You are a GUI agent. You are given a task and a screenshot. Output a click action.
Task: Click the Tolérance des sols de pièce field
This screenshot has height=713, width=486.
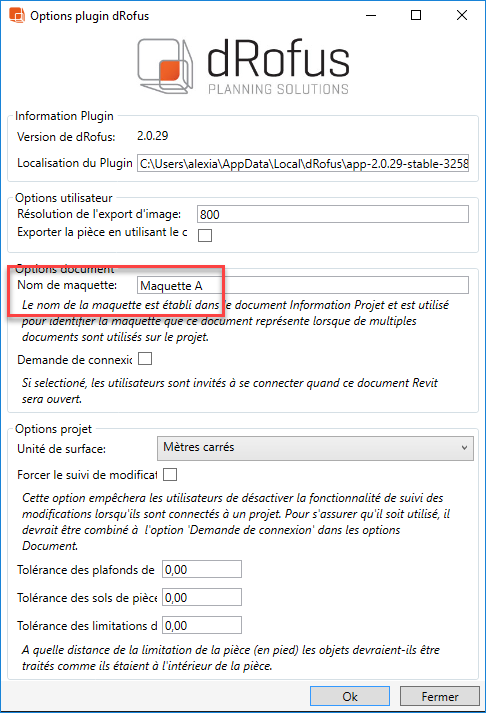click(202, 598)
